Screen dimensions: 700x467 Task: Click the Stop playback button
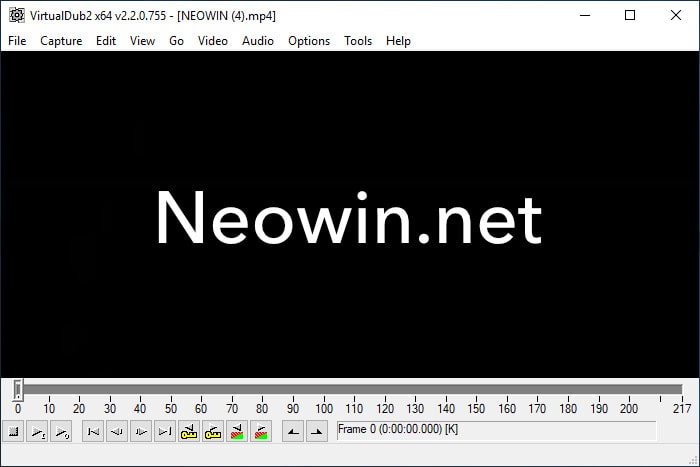click(14, 431)
